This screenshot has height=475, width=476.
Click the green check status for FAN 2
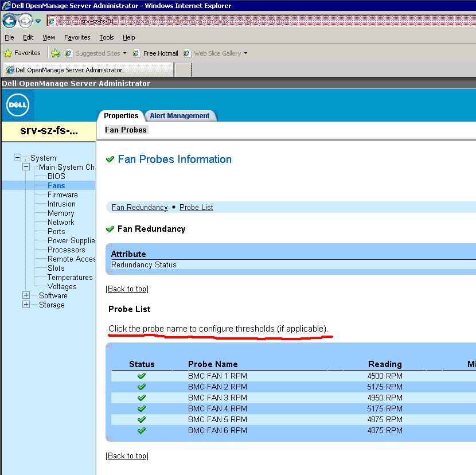[142, 387]
